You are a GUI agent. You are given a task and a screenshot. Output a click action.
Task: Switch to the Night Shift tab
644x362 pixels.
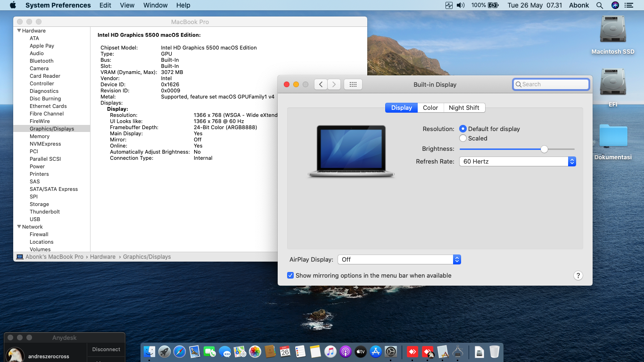click(x=463, y=107)
